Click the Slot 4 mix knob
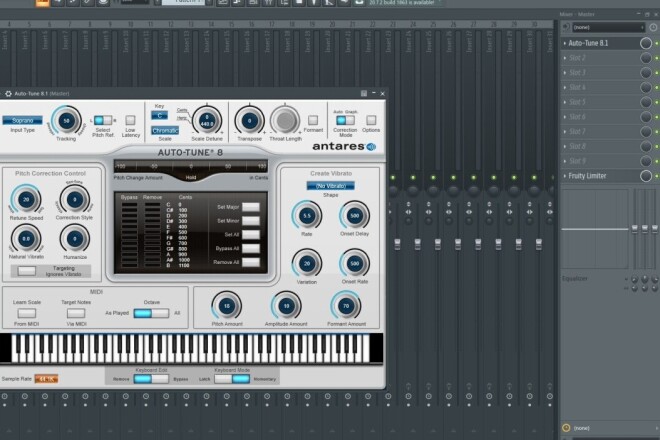This screenshot has height=440, width=660. (646, 88)
